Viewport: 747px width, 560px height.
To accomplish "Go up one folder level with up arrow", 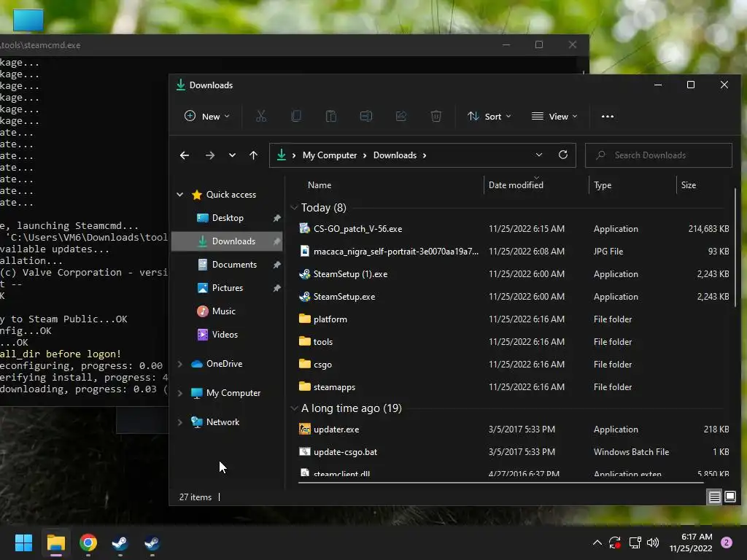I will (253, 155).
